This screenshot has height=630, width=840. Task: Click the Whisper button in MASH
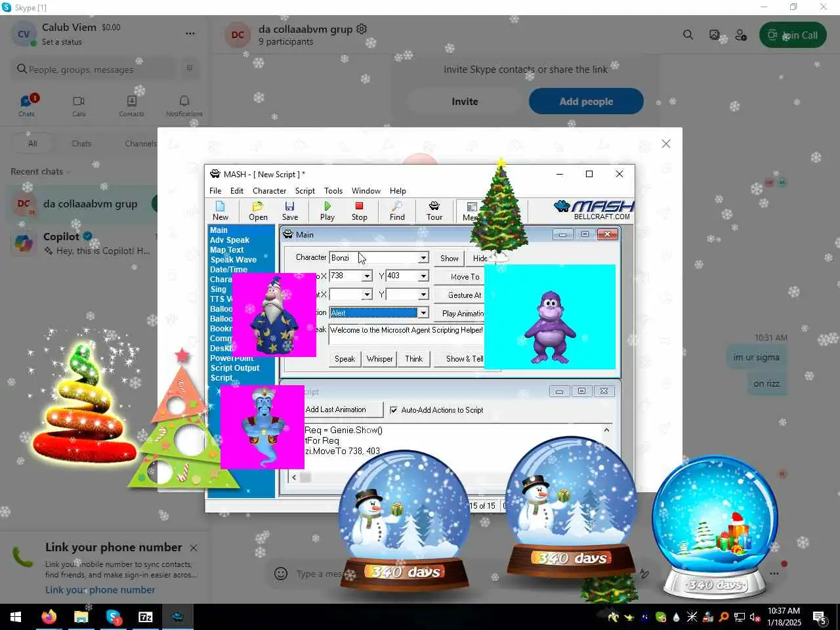click(x=379, y=359)
